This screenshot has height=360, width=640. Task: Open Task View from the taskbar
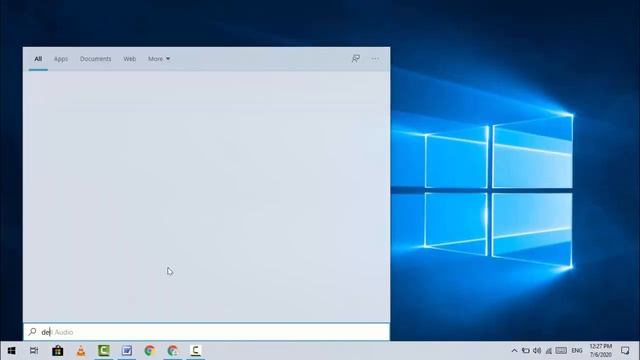[x=34, y=351]
